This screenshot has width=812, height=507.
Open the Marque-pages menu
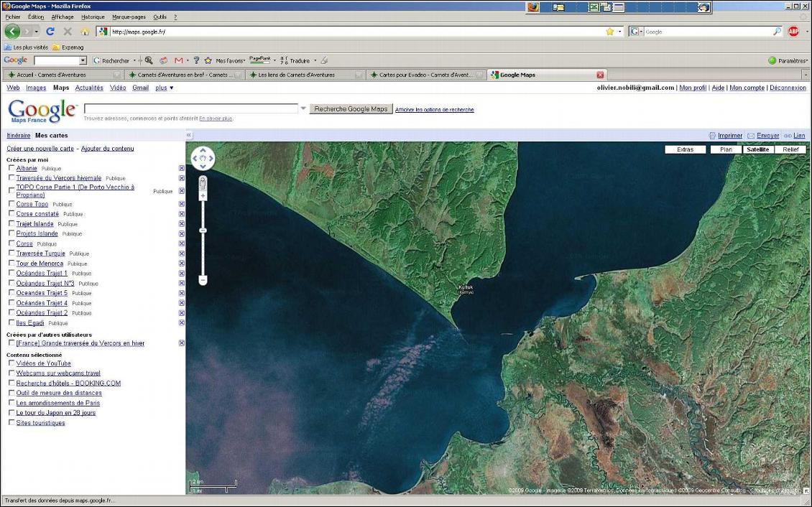click(129, 17)
